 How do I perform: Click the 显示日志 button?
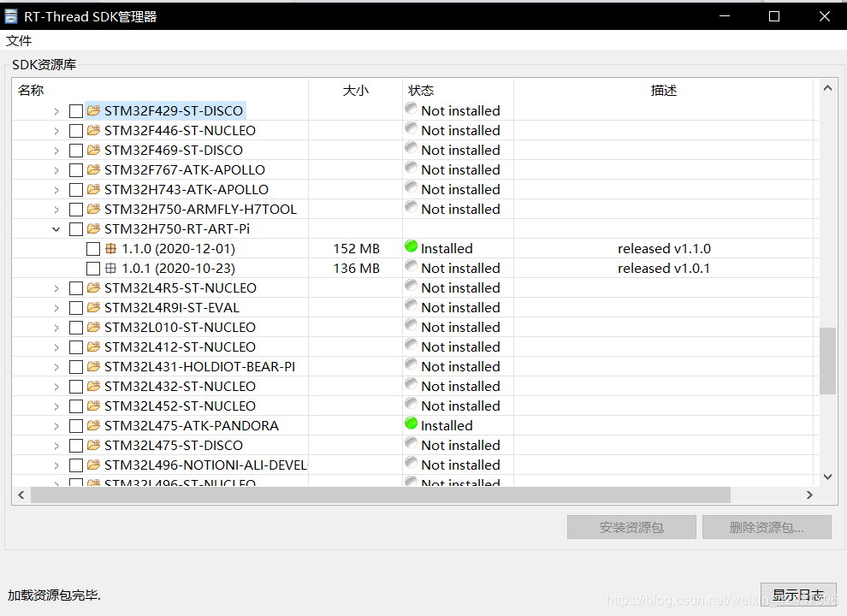(x=798, y=595)
